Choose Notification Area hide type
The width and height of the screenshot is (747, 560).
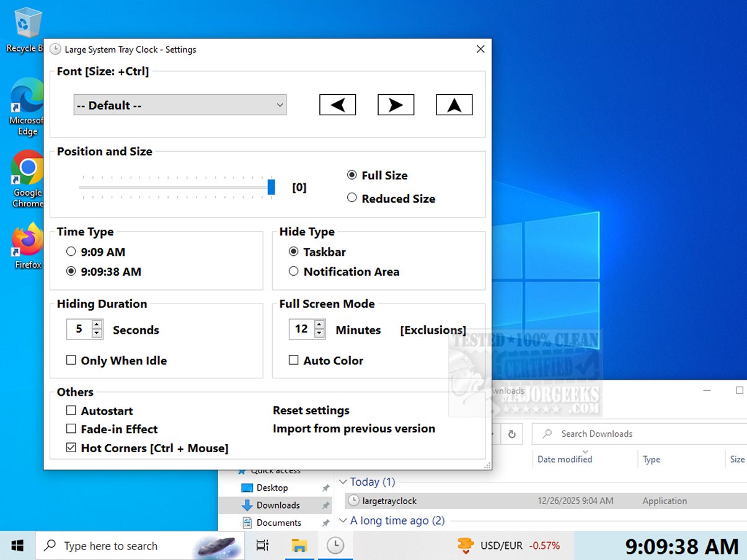coord(293,271)
